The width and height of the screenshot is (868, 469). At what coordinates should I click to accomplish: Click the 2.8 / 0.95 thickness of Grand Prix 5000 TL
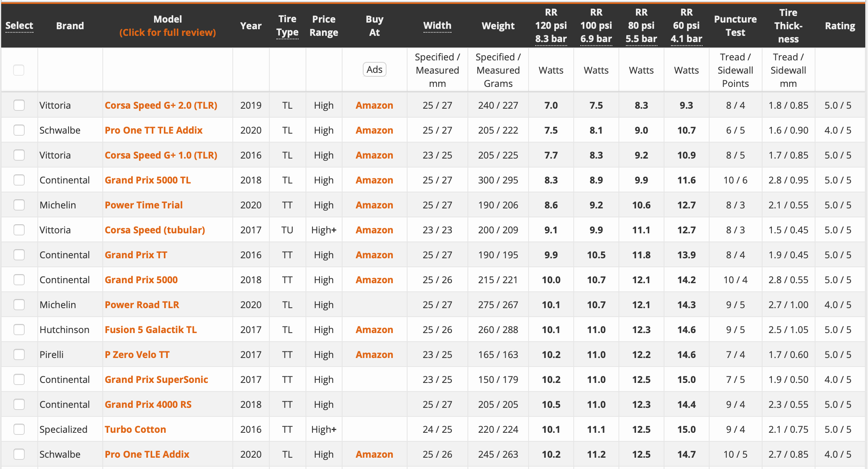click(x=788, y=180)
